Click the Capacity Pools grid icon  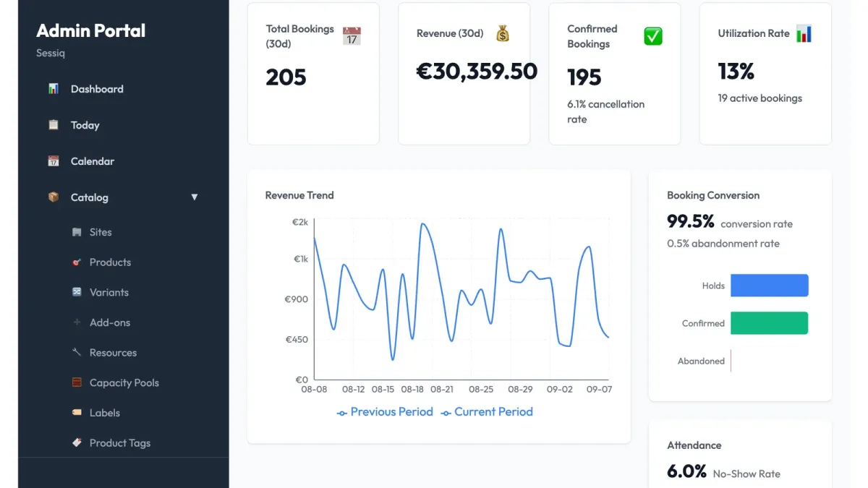(x=77, y=382)
